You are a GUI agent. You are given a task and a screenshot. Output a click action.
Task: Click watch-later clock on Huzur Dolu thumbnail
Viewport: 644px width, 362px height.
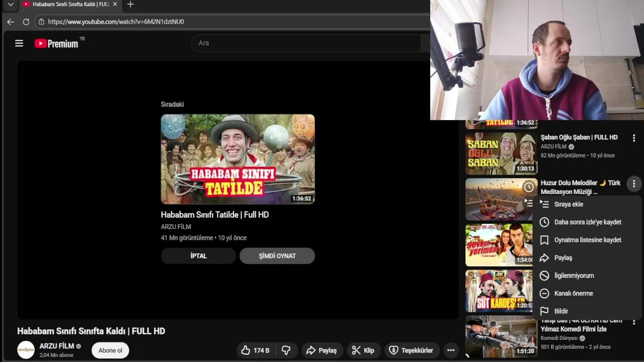click(529, 188)
